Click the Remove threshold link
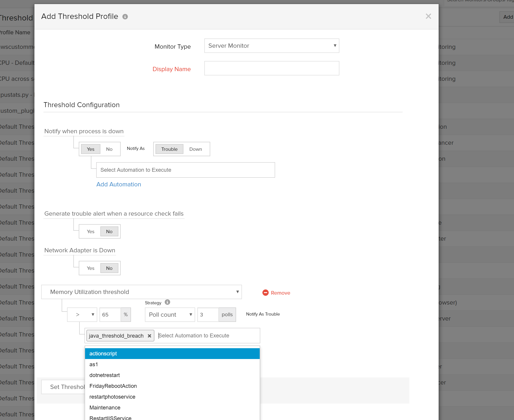Image resolution: width=514 pixels, height=420 pixels. point(280,293)
